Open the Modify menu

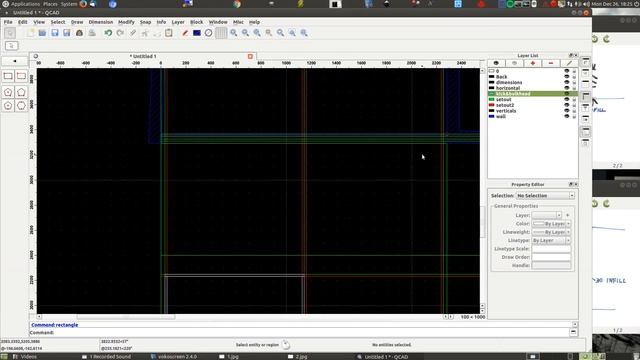[x=126, y=22]
